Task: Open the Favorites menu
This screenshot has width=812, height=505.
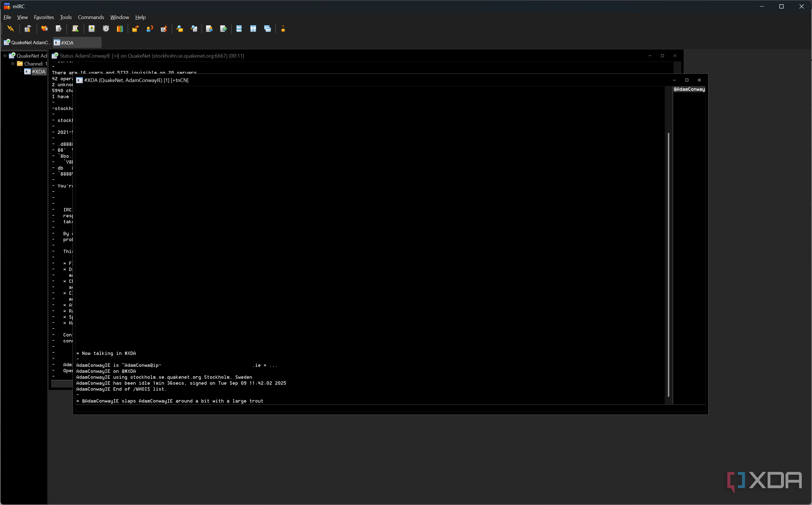Action: click(44, 17)
